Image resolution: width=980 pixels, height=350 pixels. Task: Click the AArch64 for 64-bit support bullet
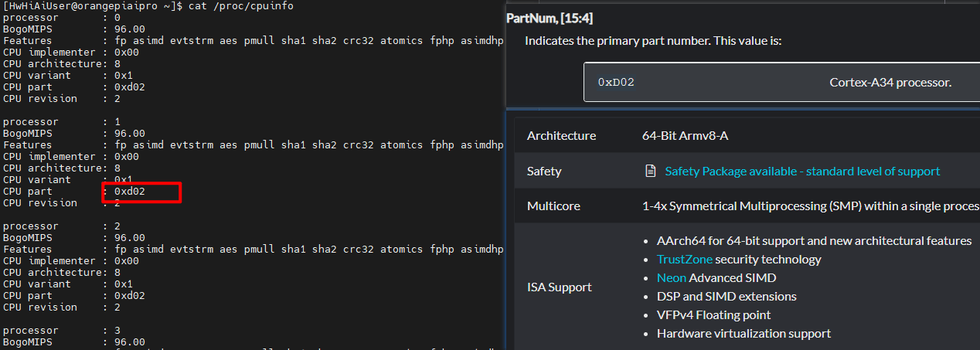pos(814,240)
